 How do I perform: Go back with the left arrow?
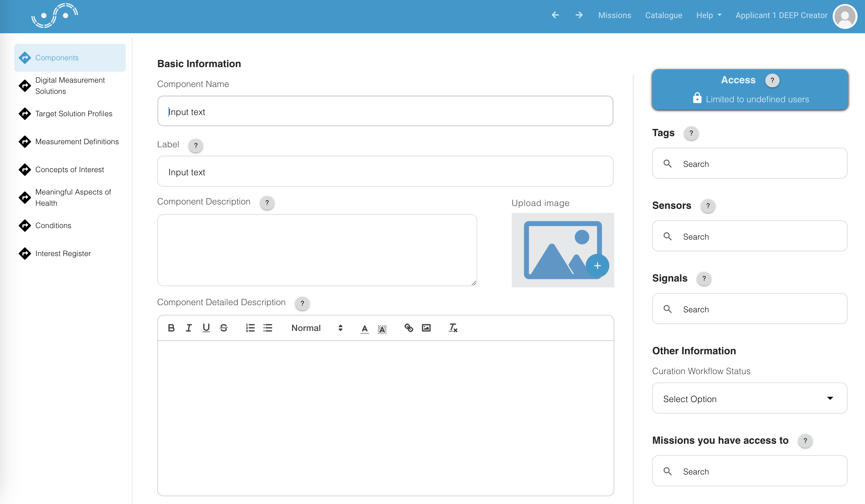pos(556,15)
